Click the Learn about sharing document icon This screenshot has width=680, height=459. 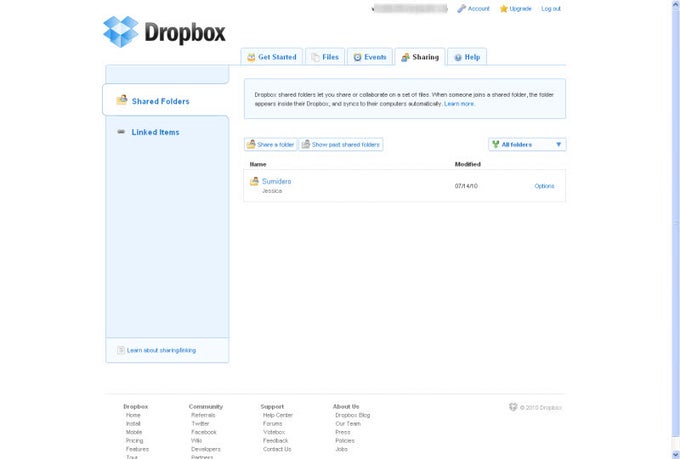click(x=121, y=350)
